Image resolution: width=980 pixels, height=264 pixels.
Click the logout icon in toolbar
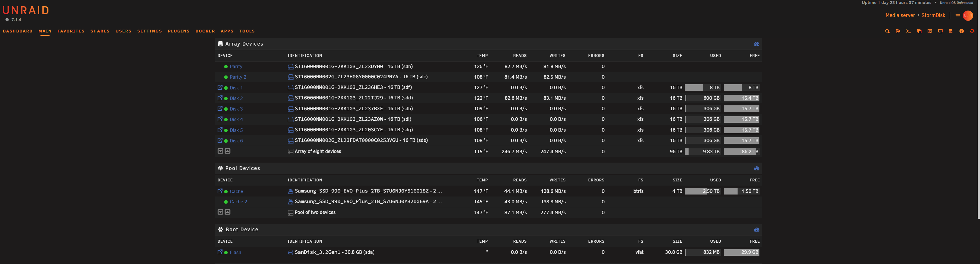tap(898, 32)
